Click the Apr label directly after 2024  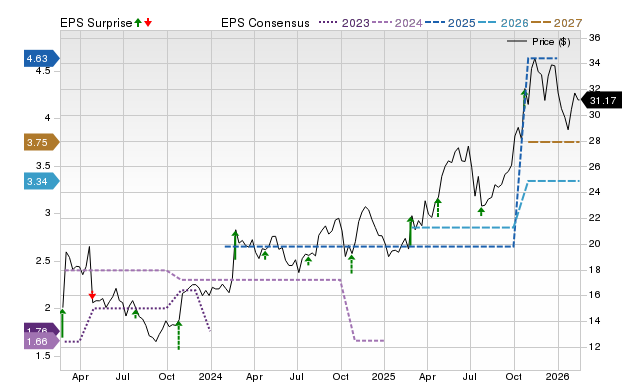[254, 376]
